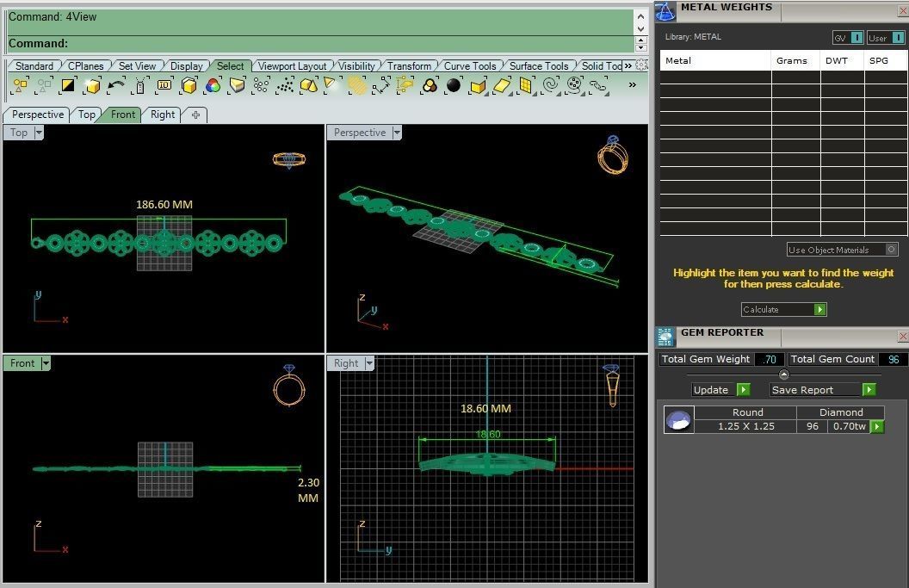Click the Update button in Gem Reporter
Image resolution: width=909 pixels, height=588 pixels.
pyautogui.click(x=720, y=390)
